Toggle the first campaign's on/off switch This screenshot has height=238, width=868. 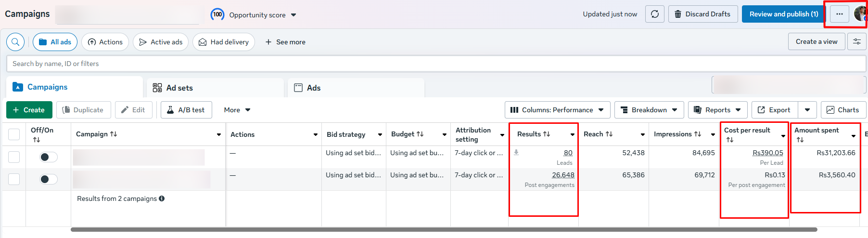[48, 157]
